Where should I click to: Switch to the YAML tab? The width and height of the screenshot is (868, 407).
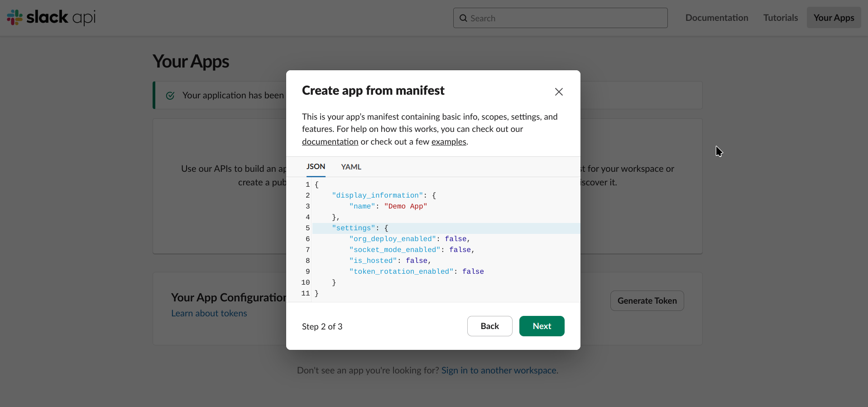[351, 167]
